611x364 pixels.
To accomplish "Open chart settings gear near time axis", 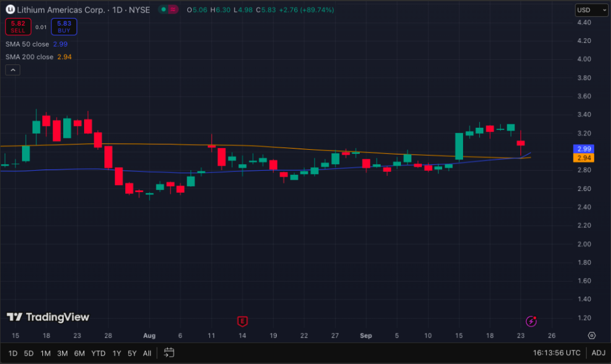I will (591, 336).
